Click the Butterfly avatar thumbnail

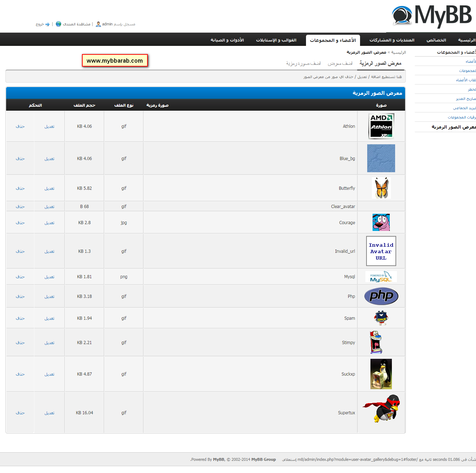[x=381, y=188]
